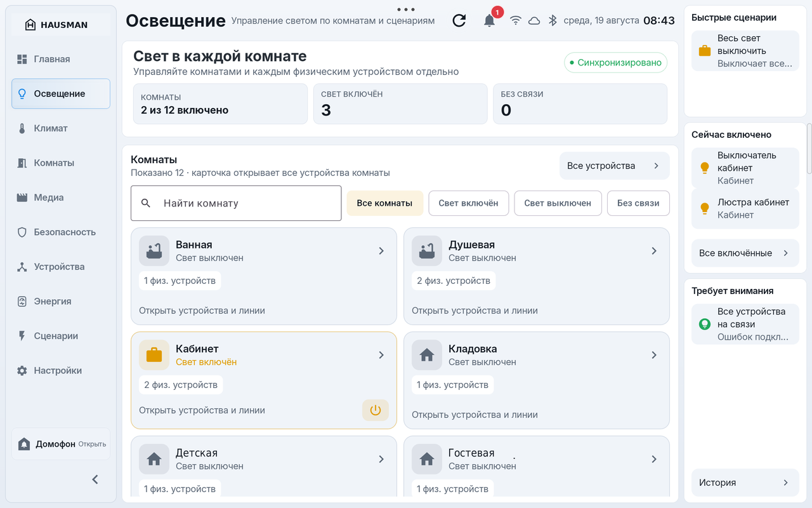Viewport: 812px width, 508px height.
Task: Click the magnifier icon in room search
Action: coord(146,203)
